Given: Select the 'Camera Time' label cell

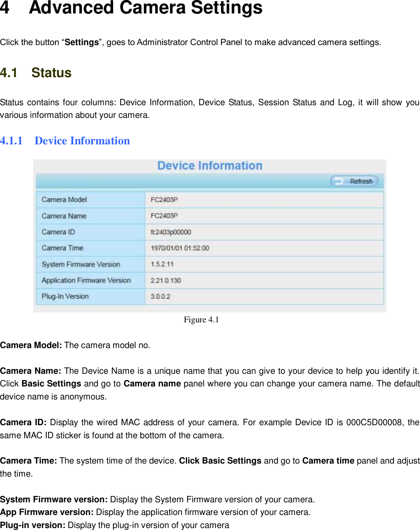Looking at the screenshot, I should pos(91,248).
